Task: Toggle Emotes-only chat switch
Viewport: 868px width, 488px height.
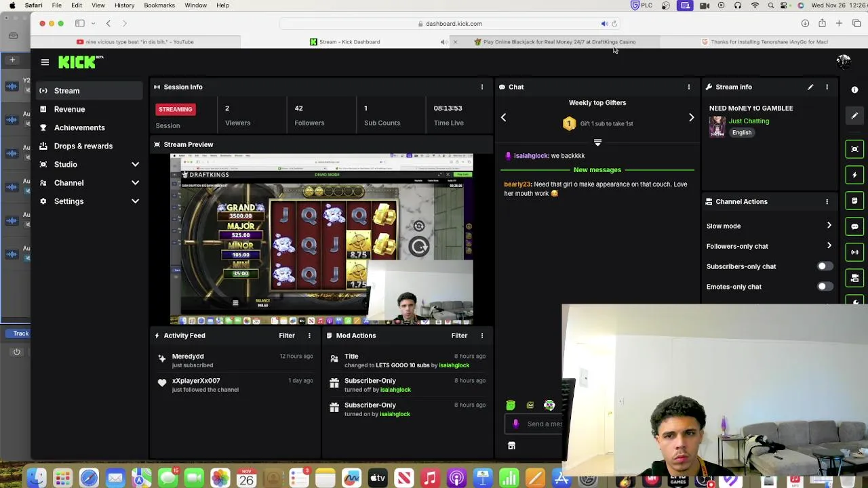Action: tap(824, 287)
